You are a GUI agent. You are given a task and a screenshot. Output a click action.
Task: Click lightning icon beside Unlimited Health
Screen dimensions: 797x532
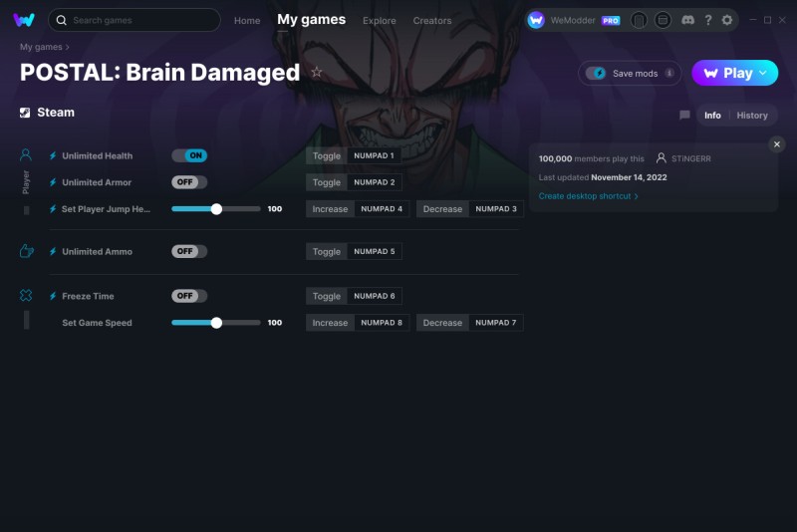tap(53, 156)
